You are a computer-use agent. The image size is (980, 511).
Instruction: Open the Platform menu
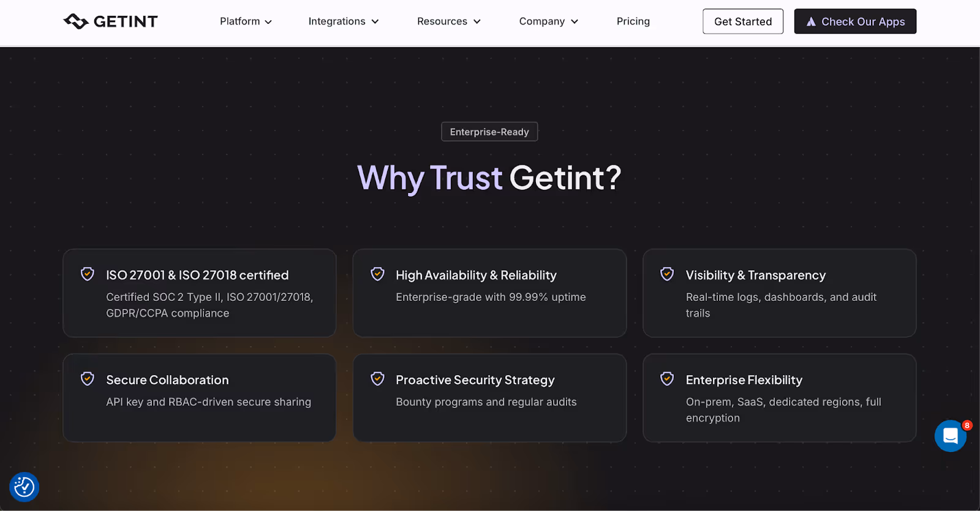246,21
